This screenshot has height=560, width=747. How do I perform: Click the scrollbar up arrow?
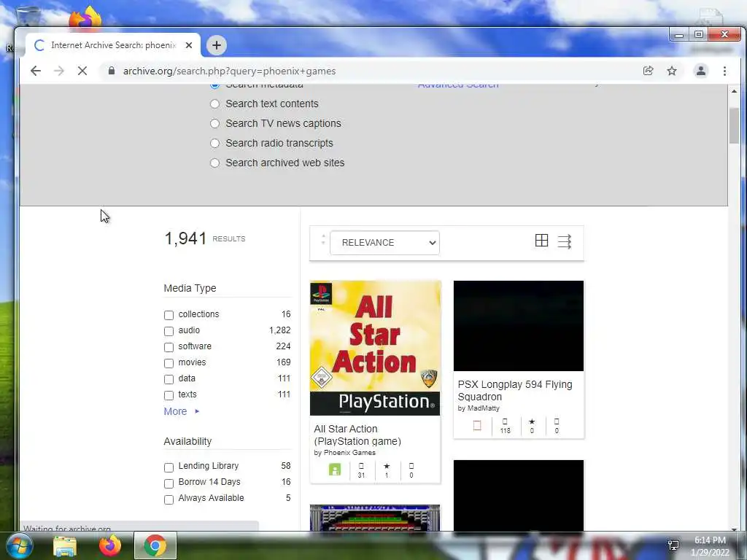(x=734, y=91)
